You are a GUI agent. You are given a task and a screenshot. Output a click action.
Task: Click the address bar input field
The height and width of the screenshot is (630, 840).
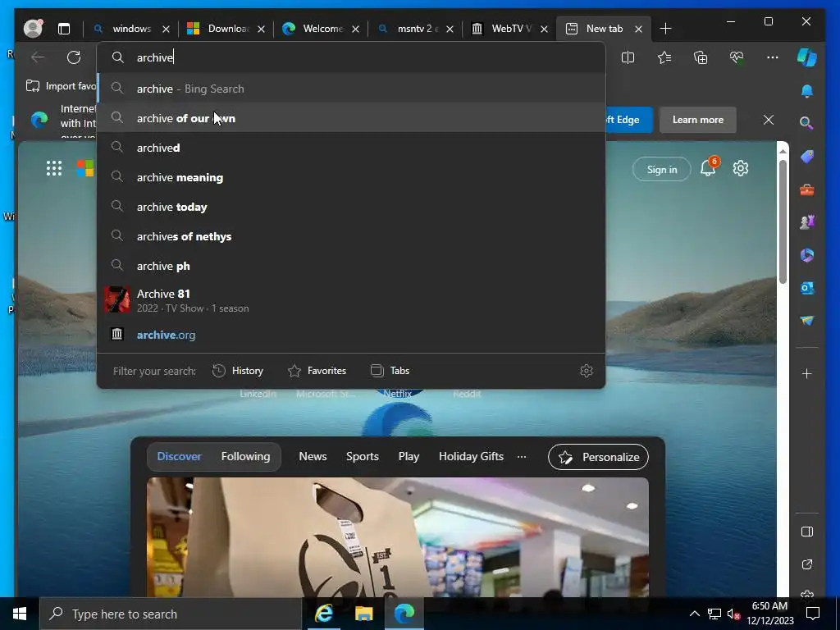coord(351,57)
